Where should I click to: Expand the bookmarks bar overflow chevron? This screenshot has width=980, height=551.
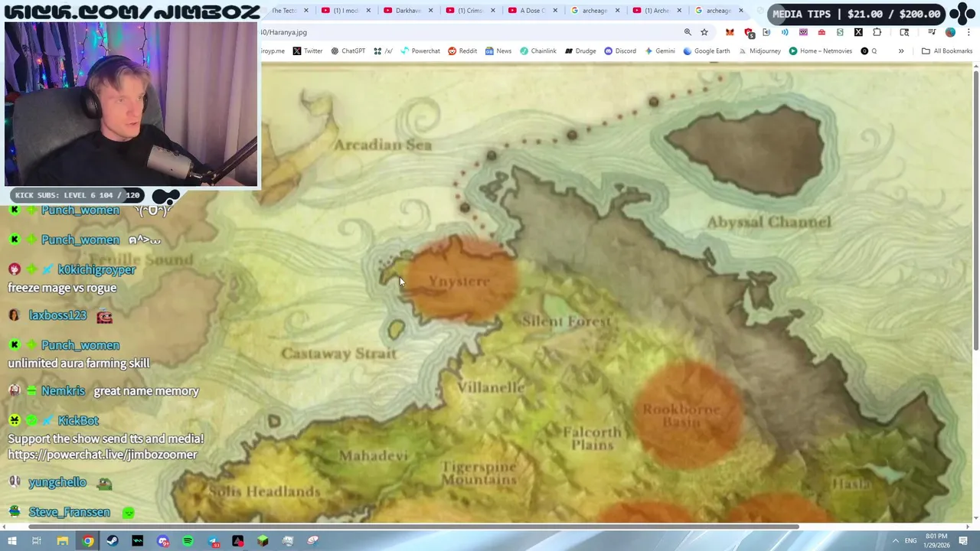click(x=901, y=51)
